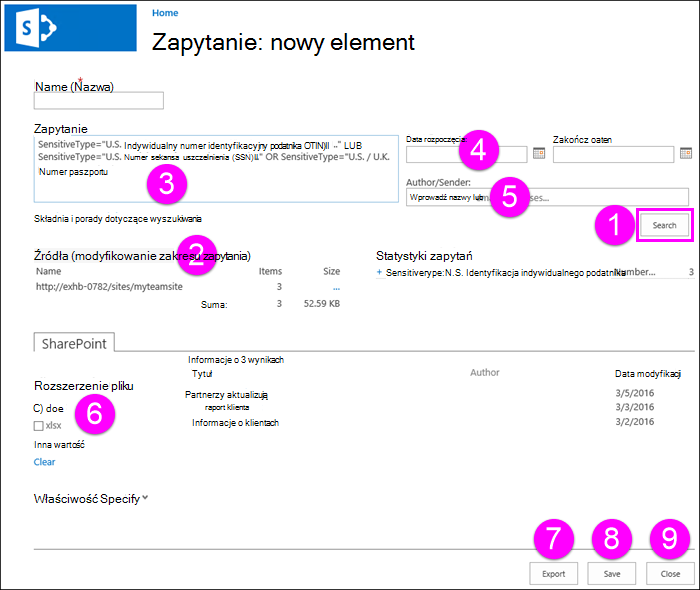The image size is (700, 590).
Task: Open search syntax and tips link
Action: pos(118,219)
